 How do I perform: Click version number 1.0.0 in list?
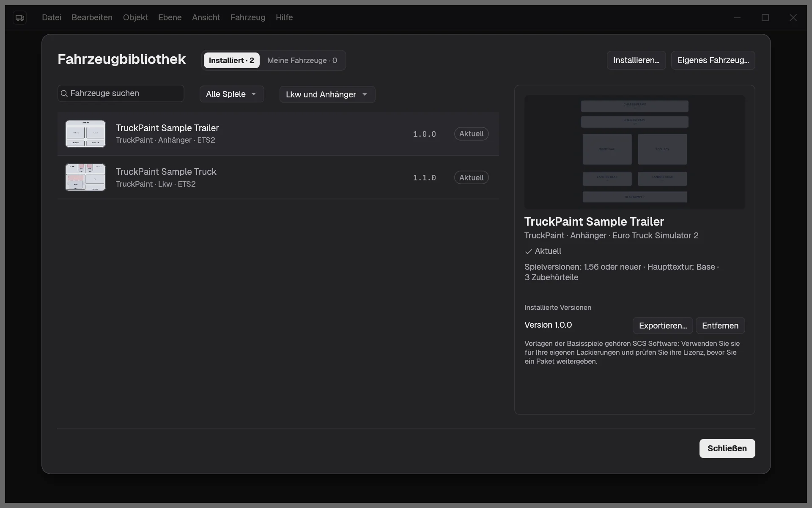pos(424,134)
